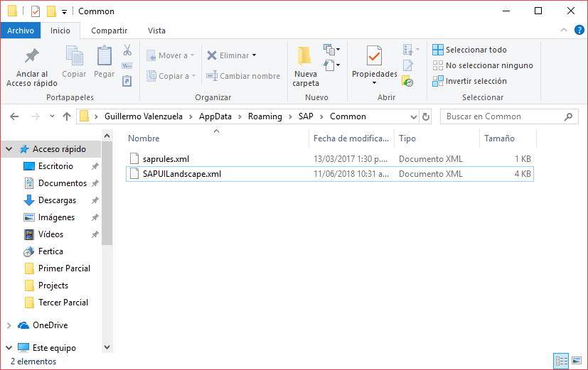Select the SAPUILandscape.xml file
Viewport: 588px width, 370px height.
(x=182, y=174)
